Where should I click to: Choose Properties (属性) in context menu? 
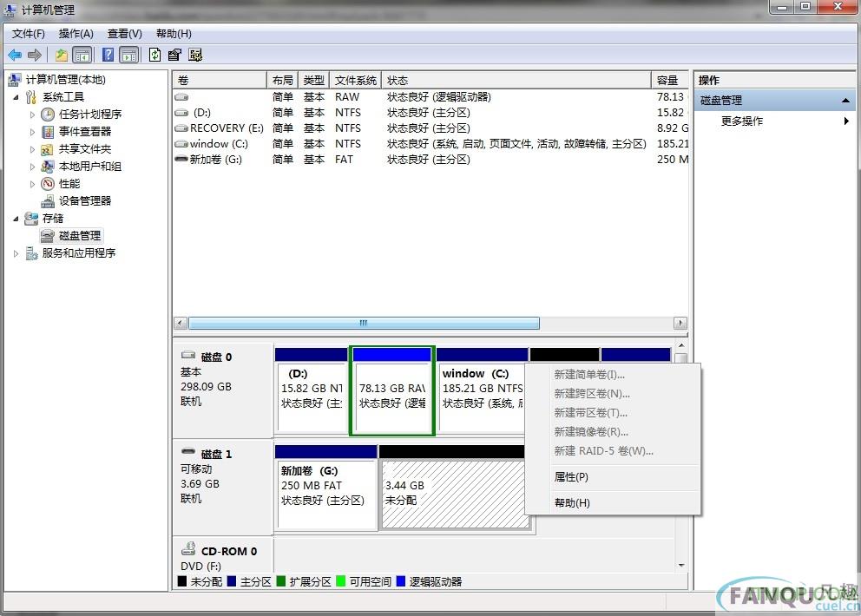[613, 477]
